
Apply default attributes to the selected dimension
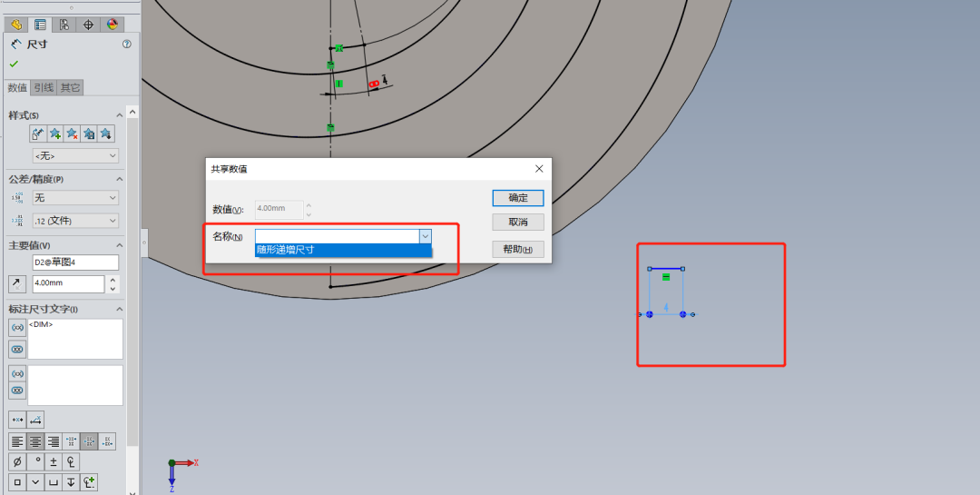[x=38, y=134]
